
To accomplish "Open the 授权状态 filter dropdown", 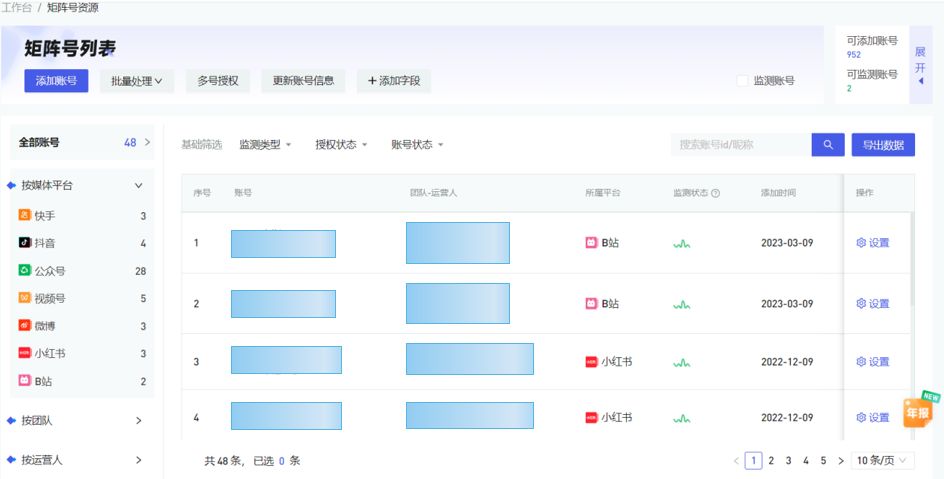I will (x=341, y=145).
